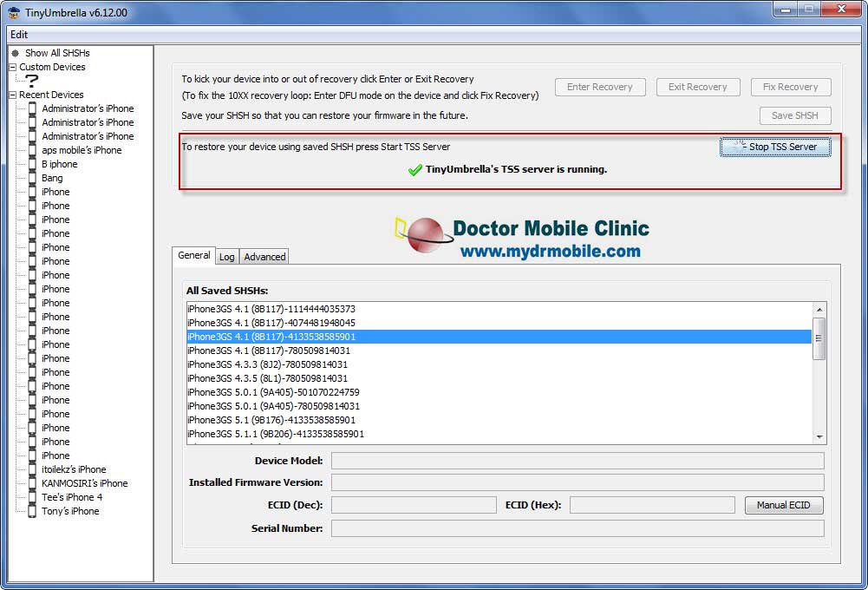This screenshot has width=868, height=590.
Task: Select Tee's iPhone 4 in device tree
Action: click(x=72, y=497)
